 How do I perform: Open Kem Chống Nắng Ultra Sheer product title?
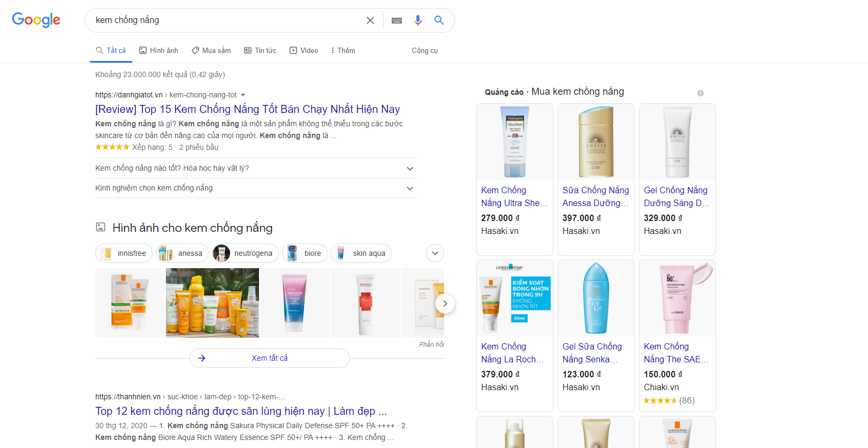(514, 196)
